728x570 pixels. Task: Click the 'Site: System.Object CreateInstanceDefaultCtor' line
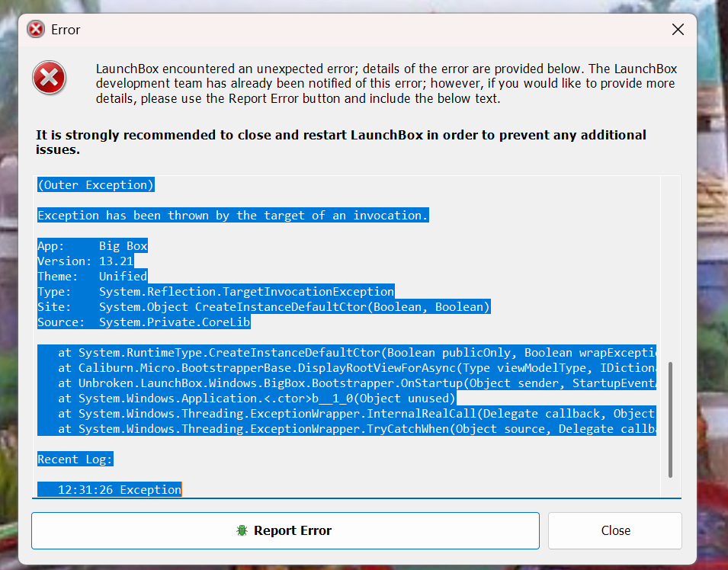[264, 307]
